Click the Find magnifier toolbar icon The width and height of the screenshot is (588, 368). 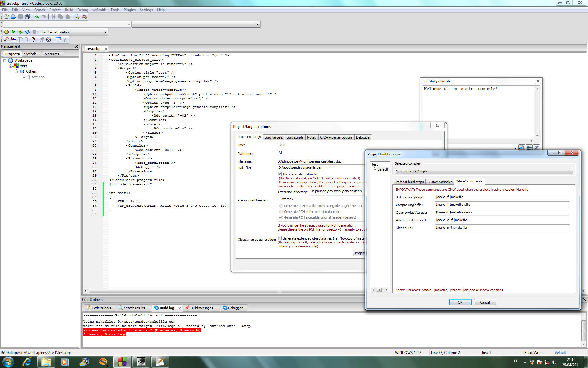[77, 17]
